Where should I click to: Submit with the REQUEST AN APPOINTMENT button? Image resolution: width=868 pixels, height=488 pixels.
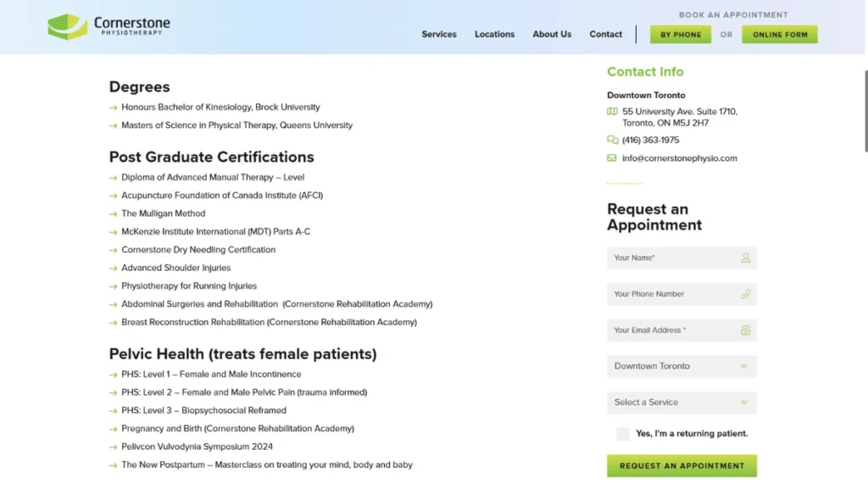[x=682, y=466]
